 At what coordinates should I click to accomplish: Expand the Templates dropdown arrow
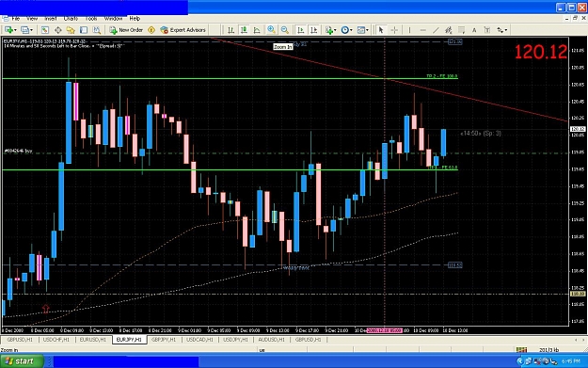(x=367, y=30)
